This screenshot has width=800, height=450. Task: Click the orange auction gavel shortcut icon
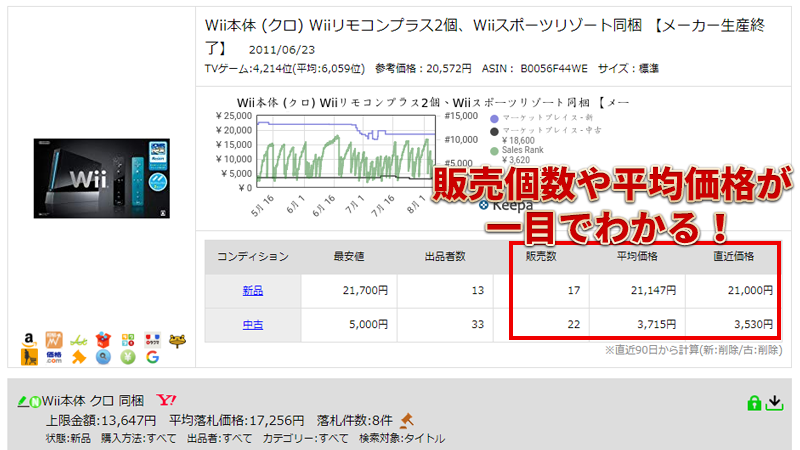point(78,357)
